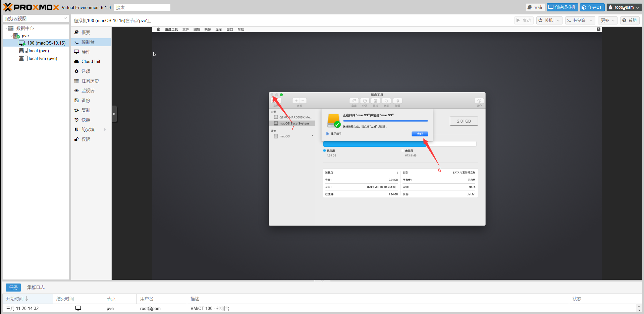The height and width of the screenshot is (314, 644).
Task: Click the 完成 (Done) button in erase dialog
Action: click(420, 134)
